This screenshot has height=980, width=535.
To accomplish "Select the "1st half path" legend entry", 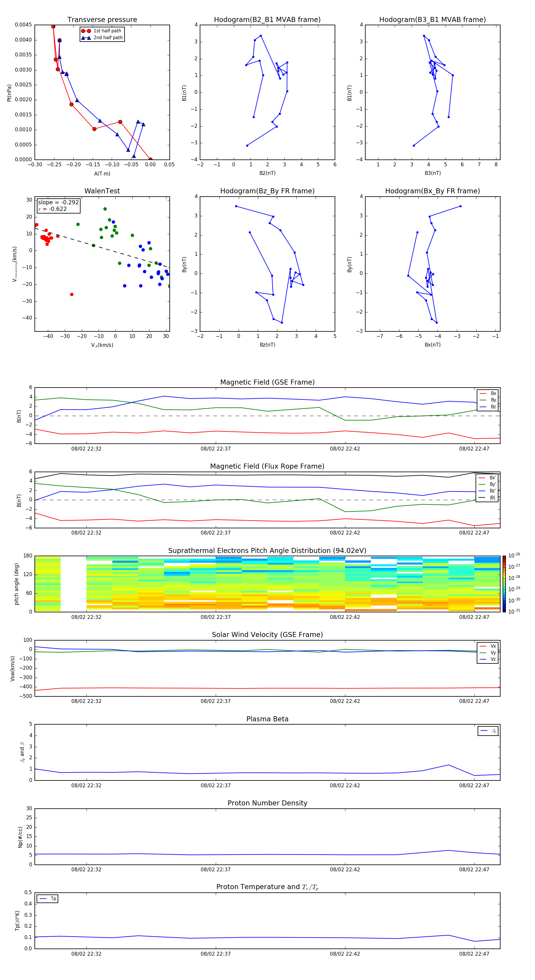I will click(102, 31).
